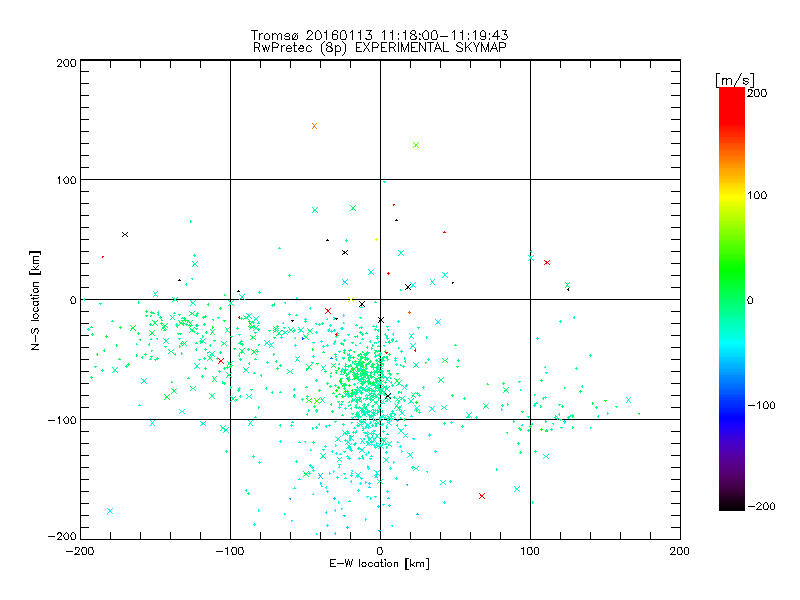Image resolution: width=800 pixels, height=600 pixels.
Task: Click the yellow band of the velocity colorbar
Action: pyautogui.click(x=732, y=196)
